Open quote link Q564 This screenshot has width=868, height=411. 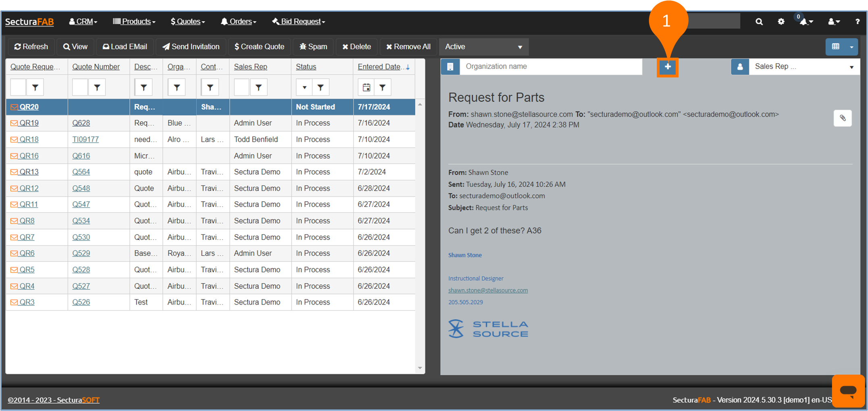81,172
